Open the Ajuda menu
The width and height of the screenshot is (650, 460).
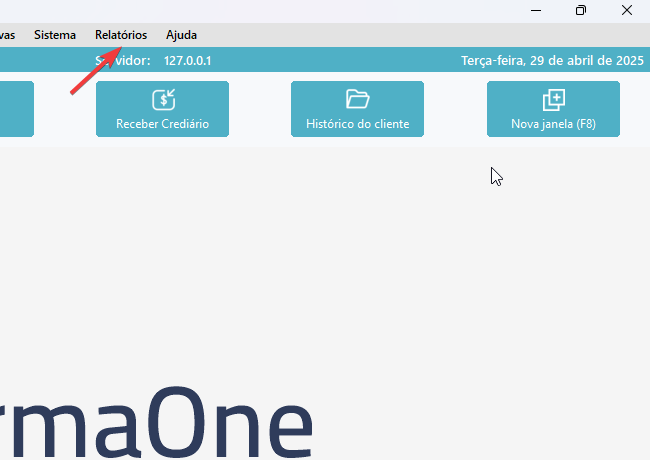pos(181,35)
